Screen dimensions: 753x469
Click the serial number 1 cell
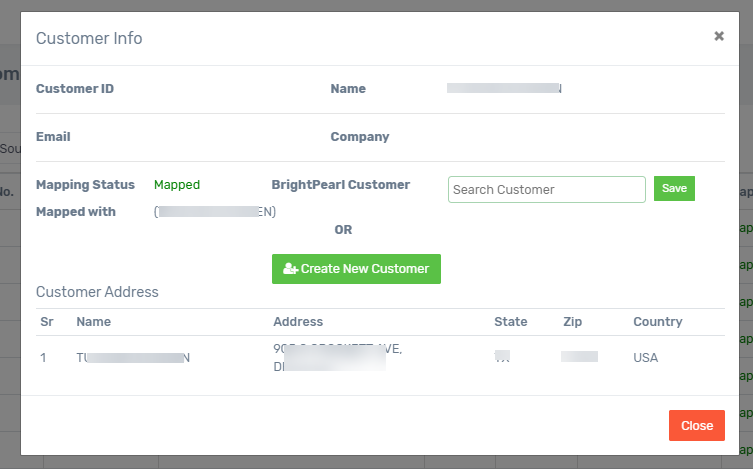pyautogui.click(x=43, y=358)
